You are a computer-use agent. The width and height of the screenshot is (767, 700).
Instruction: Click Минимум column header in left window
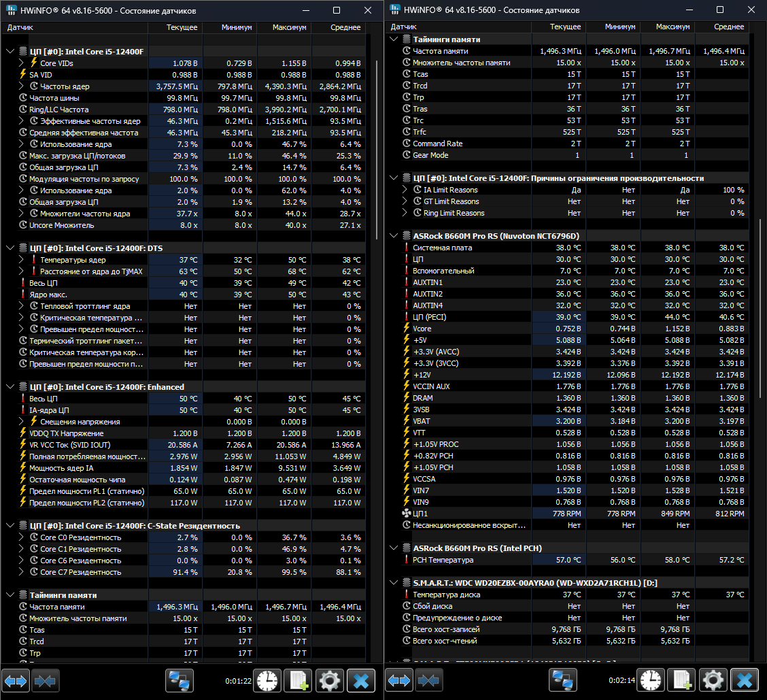tap(229, 27)
